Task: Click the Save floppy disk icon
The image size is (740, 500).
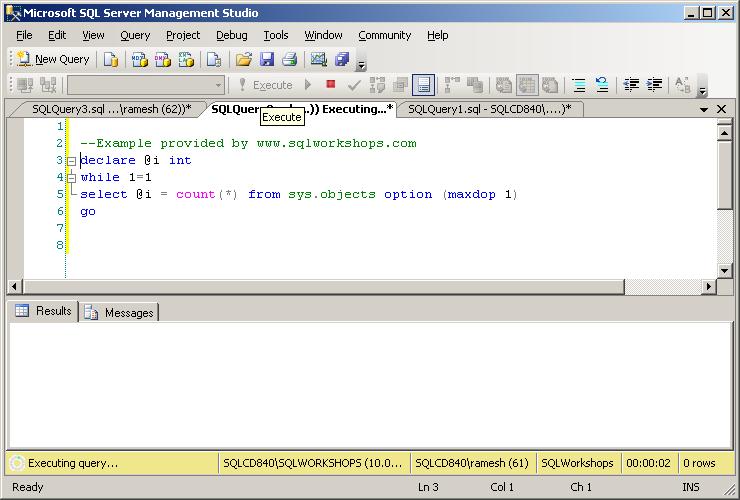Action: (267, 59)
